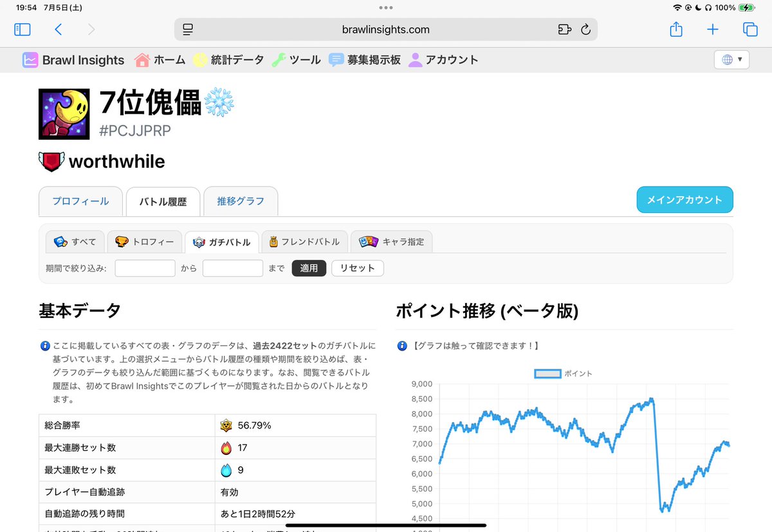Screen dimensions: 772x532
Task: Tap the battery indicator in status bar
Action: (x=747, y=7)
